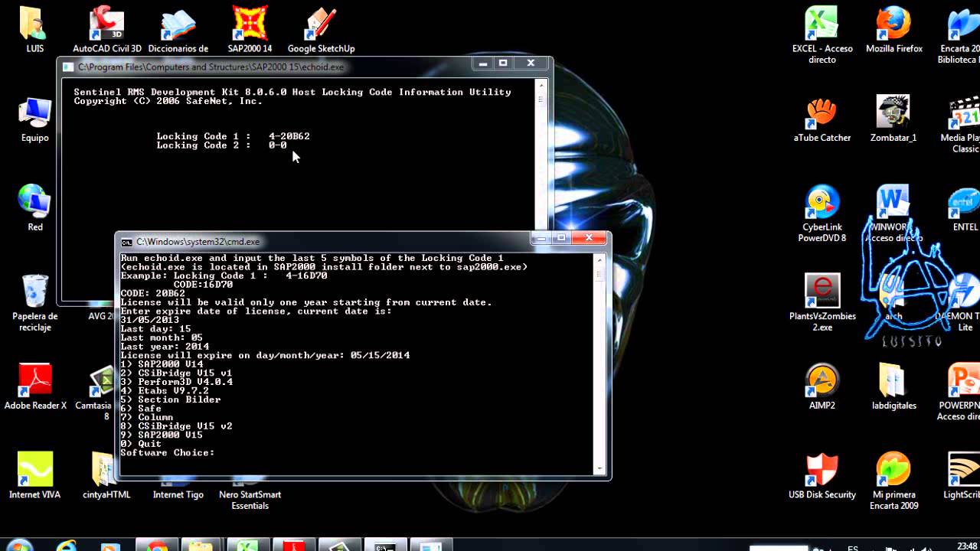Open Google Chrome from the taskbar

[157, 546]
